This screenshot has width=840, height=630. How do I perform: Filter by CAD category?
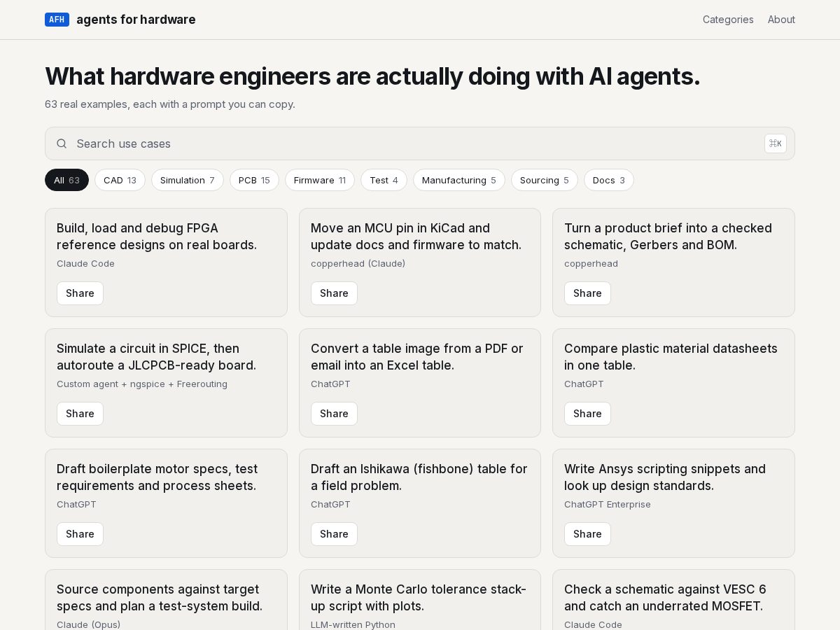click(x=120, y=180)
